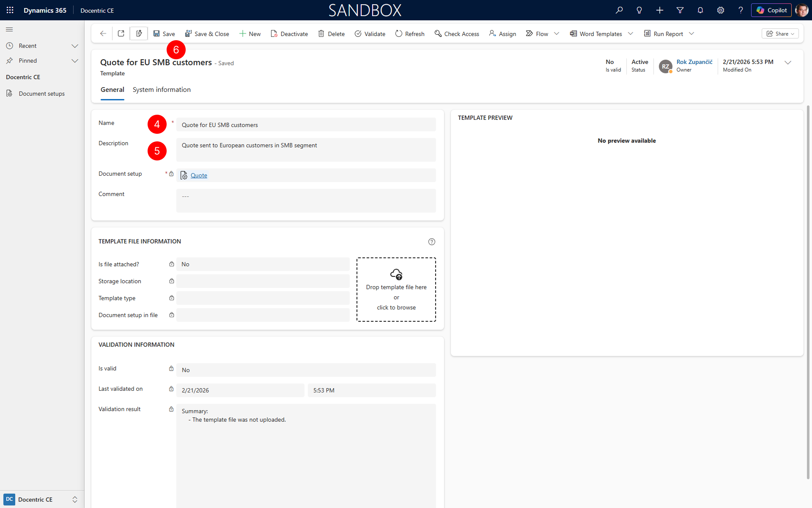Screen dimensions: 812x508
Task: Save the template record
Action: pyautogui.click(x=164, y=33)
